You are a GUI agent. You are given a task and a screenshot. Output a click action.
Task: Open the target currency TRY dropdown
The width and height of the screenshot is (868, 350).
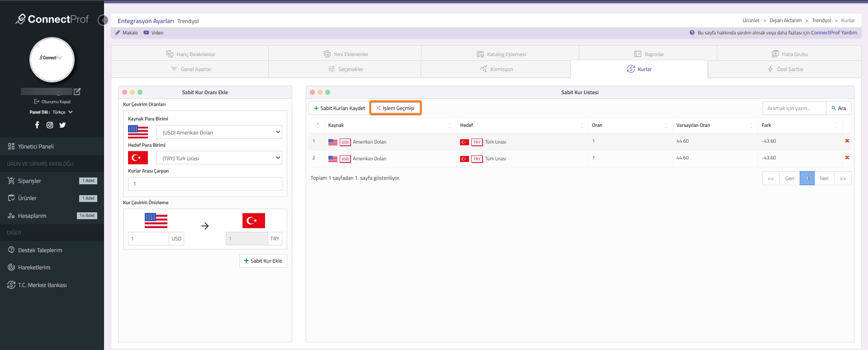[x=219, y=158]
